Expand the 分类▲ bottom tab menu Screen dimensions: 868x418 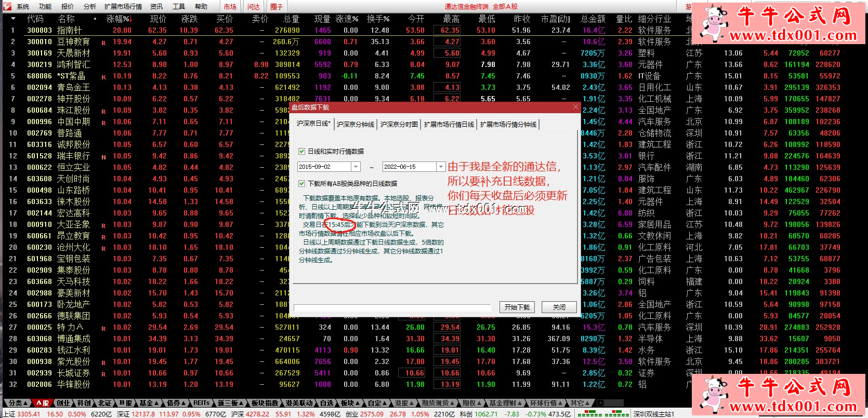(18, 403)
